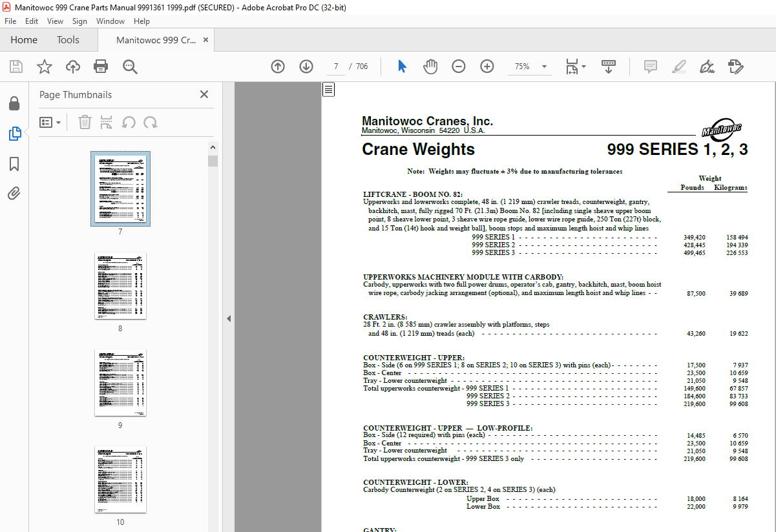The image size is (776, 532).
Task: Upload the file with the cloud arrow icon
Action: point(73,66)
